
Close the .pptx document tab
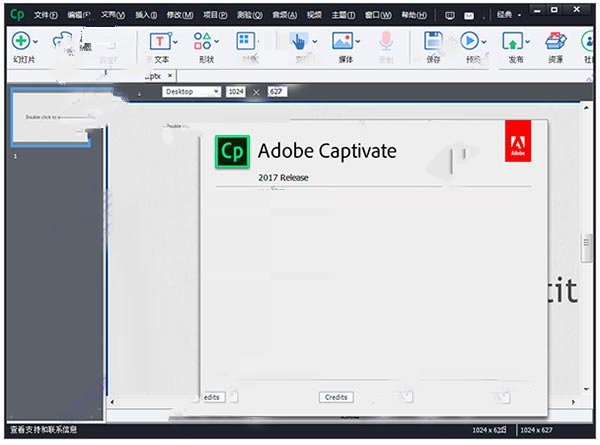[170, 76]
